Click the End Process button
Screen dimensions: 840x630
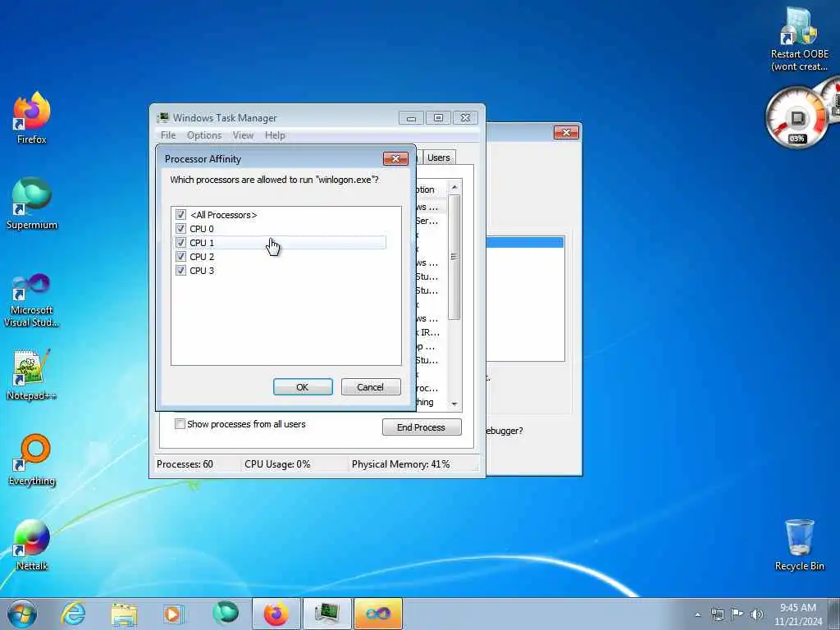[422, 427]
